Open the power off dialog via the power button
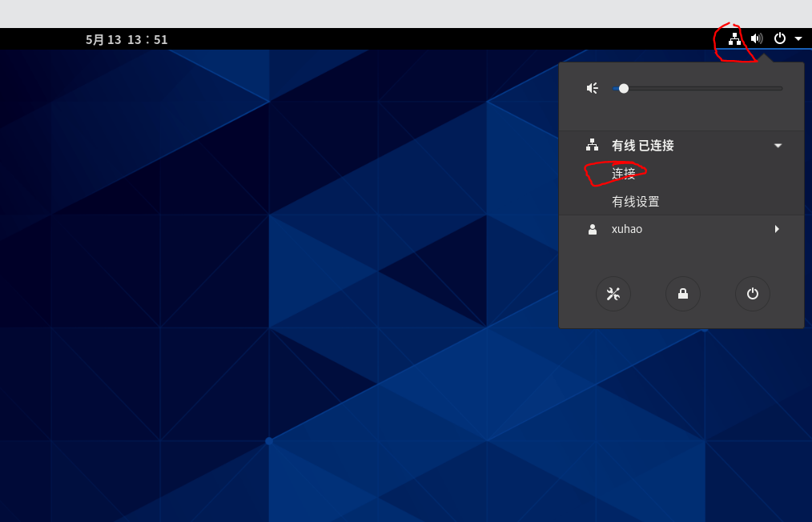812x522 pixels. [x=752, y=294]
